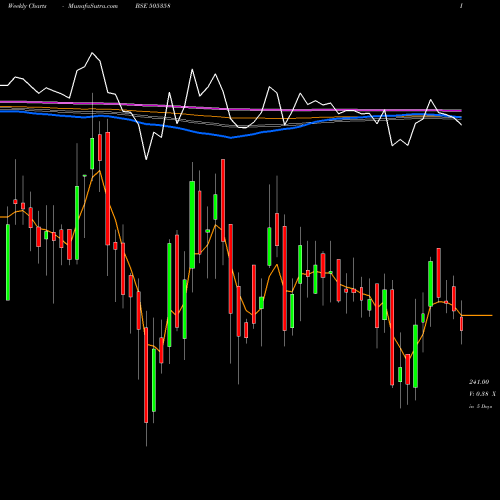Click the 'BSE 503358' symbol text
Viewport: 500px width, 500px height.
coord(153,6)
